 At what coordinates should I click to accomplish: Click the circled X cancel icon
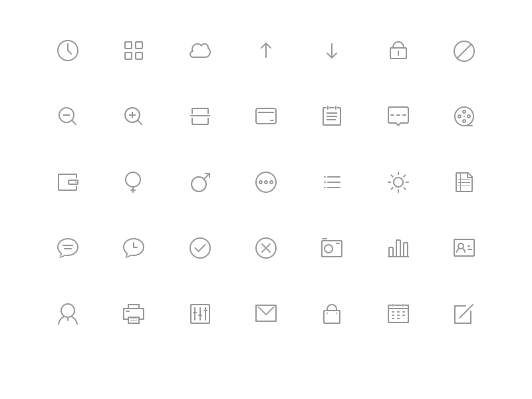(266, 248)
